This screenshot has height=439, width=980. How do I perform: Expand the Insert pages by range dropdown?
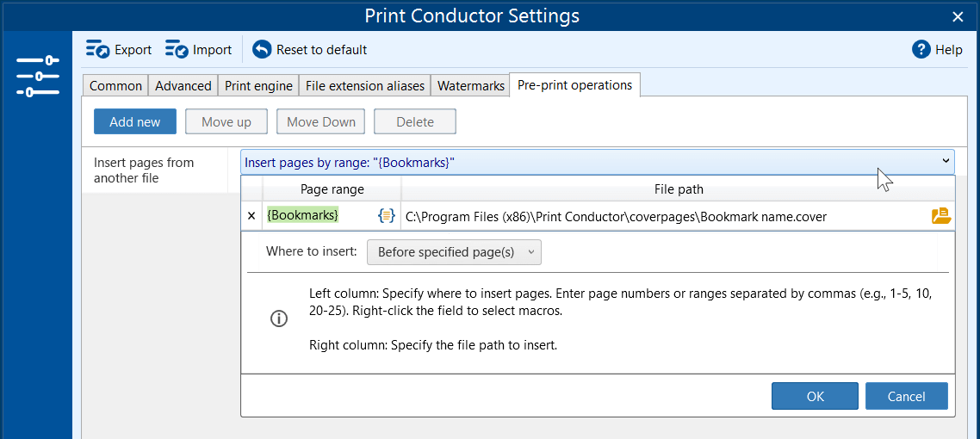point(597,163)
